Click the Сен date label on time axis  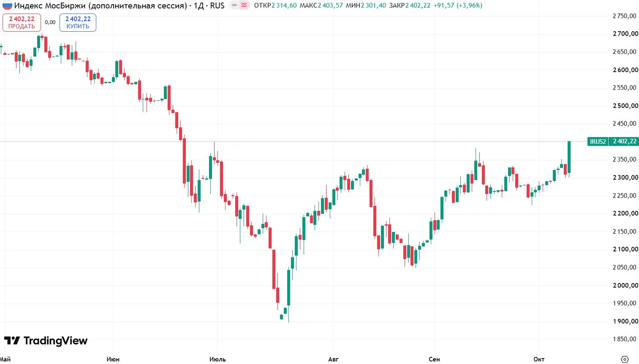click(434, 359)
